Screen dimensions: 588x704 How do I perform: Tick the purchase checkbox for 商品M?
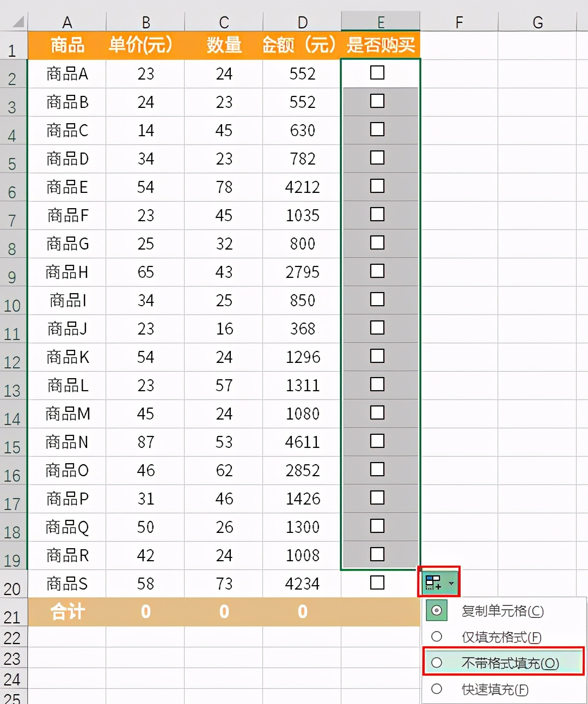pyautogui.click(x=377, y=412)
